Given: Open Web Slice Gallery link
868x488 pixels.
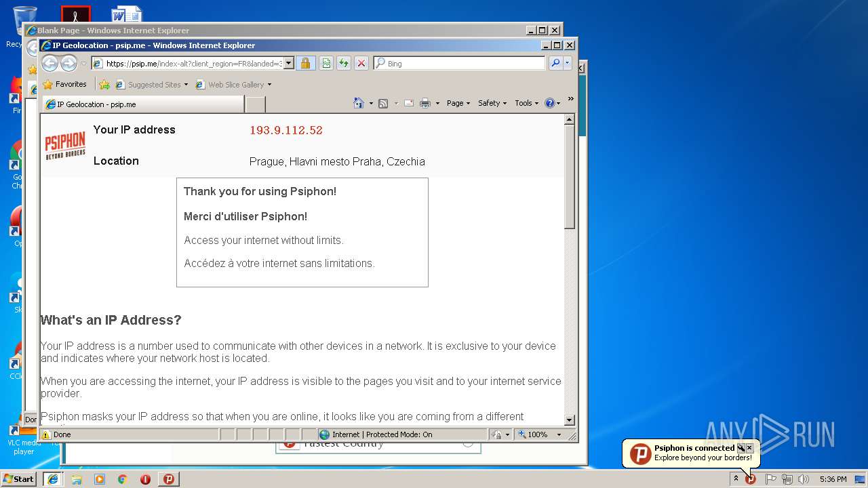Looking at the screenshot, I should [230, 85].
